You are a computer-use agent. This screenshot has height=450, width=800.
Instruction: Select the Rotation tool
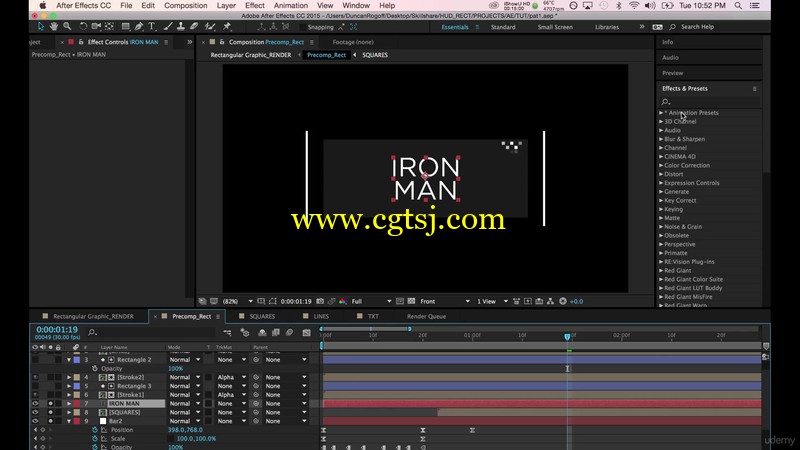(83, 27)
